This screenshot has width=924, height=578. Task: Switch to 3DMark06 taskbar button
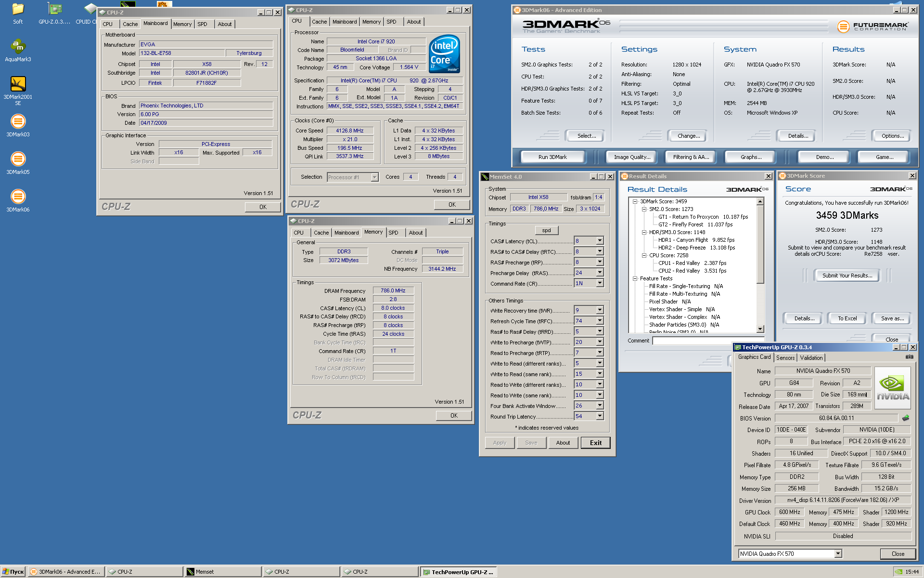click(65, 572)
